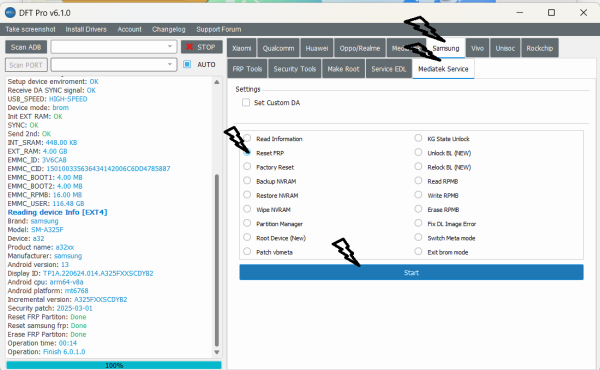Switch to the Huawei tab
Viewport: 600px width, 370px height.
click(x=317, y=48)
